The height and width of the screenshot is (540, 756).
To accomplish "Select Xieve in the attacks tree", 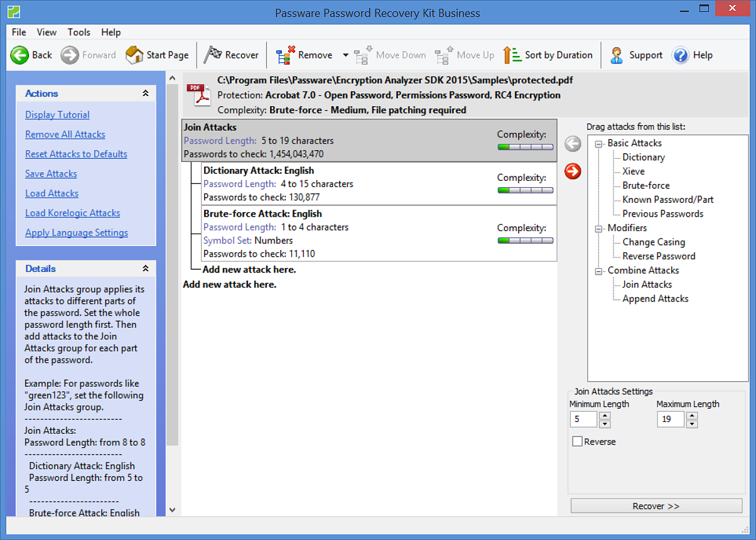I will pyautogui.click(x=633, y=171).
